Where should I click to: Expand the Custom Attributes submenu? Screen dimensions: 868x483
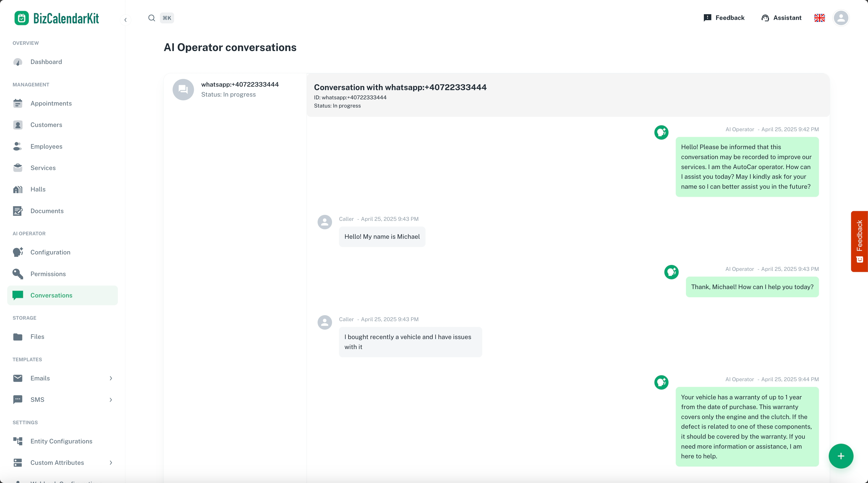[x=111, y=462]
